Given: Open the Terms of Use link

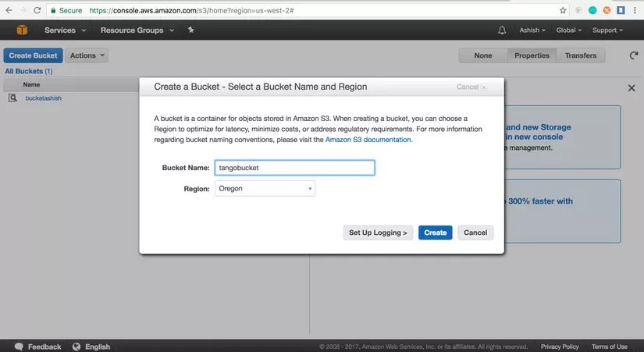Looking at the screenshot, I should [610, 347].
